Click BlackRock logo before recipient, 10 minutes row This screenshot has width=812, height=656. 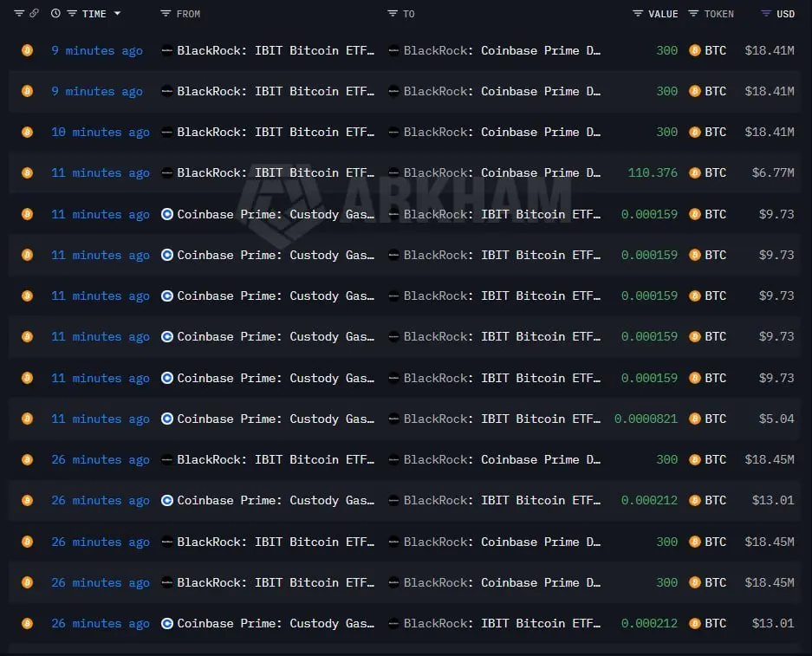click(393, 132)
